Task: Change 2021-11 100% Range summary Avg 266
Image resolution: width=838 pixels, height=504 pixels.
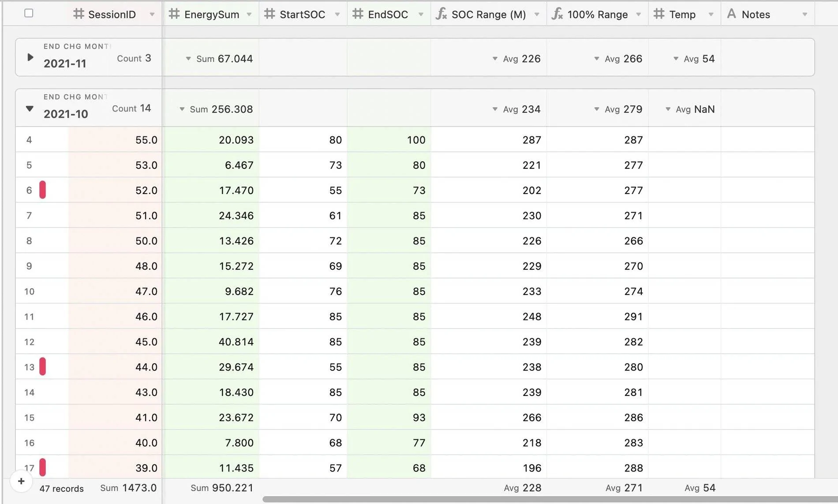Action: [x=618, y=59]
